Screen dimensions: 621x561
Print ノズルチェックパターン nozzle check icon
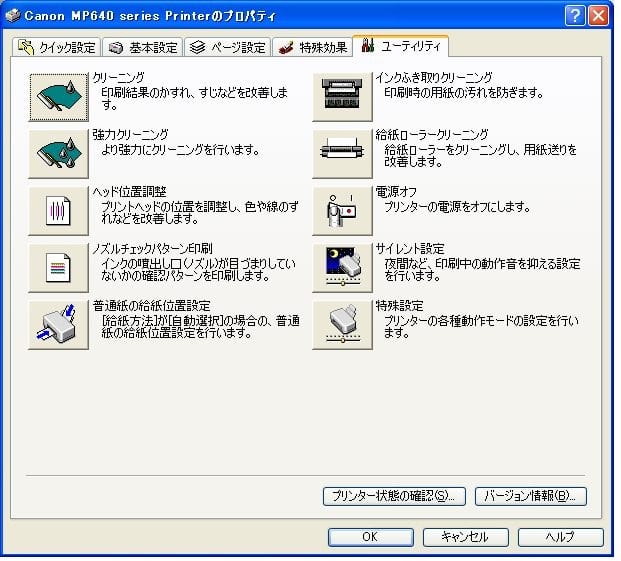(x=58, y=267)
